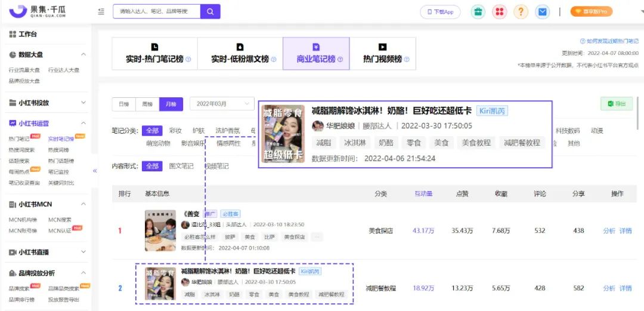Click the green 导出 export button
The height and width of the screenshot is (311, 644).
click(617, 104)
